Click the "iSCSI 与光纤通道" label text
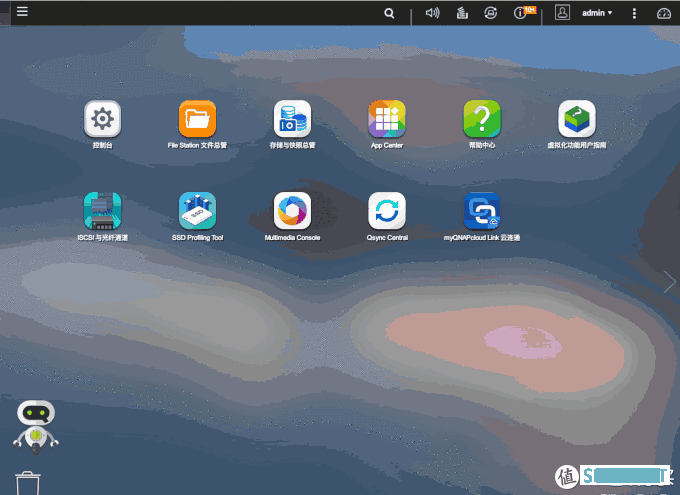 click(x=102, y=237)
